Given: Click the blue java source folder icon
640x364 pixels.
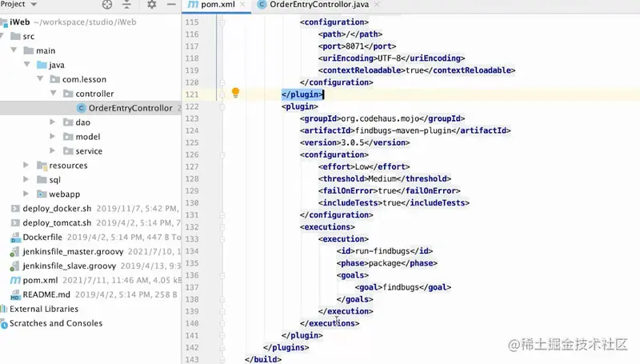Looking at the screenshot, I should [x=42, y=65].
